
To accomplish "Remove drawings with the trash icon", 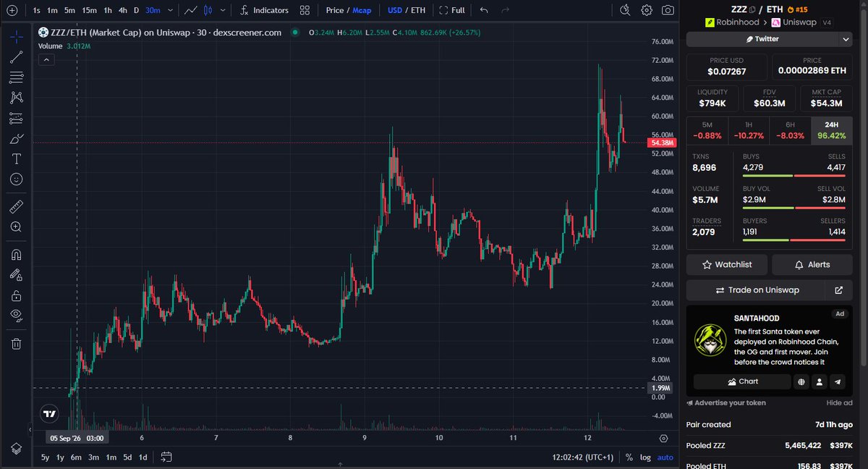I will [x=17, y=344].
